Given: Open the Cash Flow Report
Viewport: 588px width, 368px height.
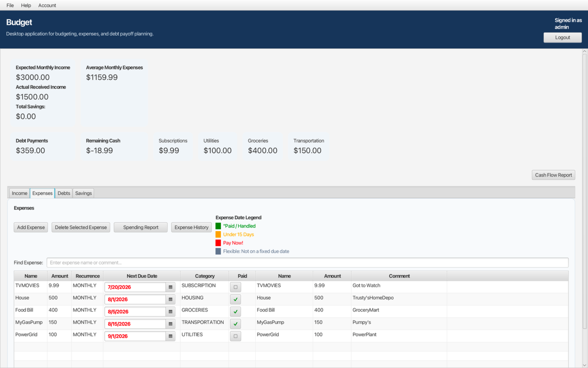Looking at the screenshot, I should click(x=553, y=175).
